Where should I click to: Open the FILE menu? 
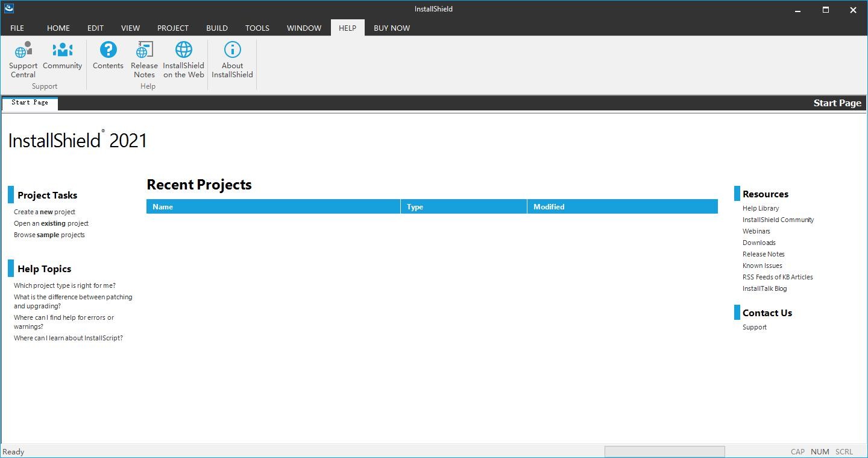17,28
